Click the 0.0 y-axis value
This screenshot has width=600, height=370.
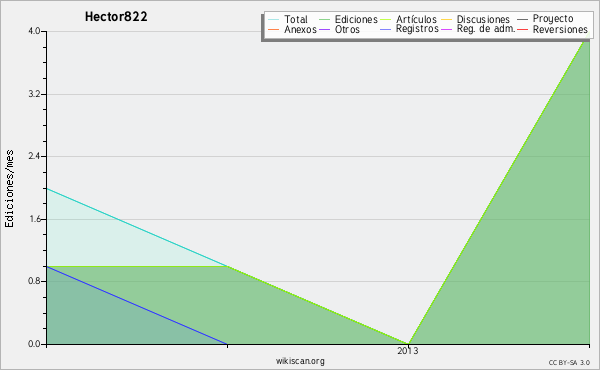coord(34,344)
